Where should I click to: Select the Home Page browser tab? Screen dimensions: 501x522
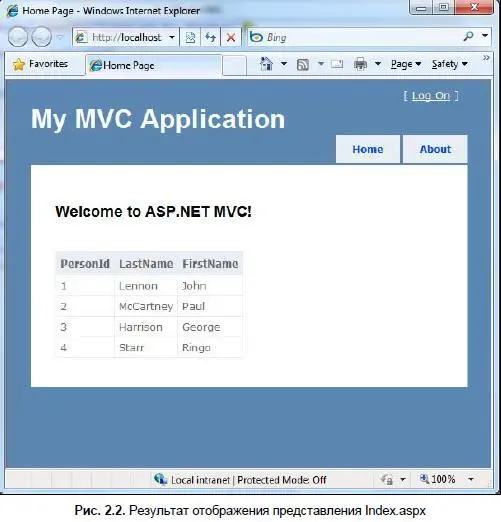click(154, 65)
